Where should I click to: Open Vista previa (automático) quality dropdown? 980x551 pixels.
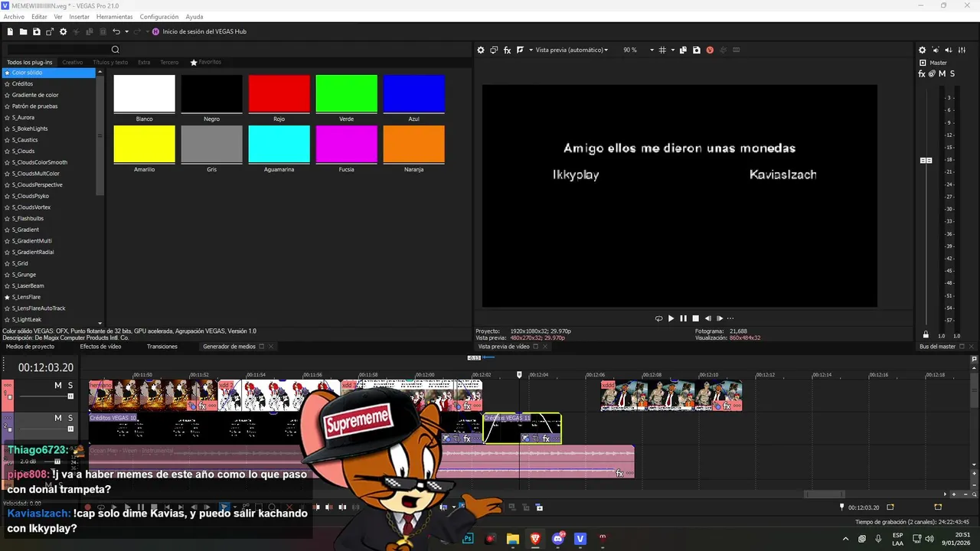pos(572,50)
